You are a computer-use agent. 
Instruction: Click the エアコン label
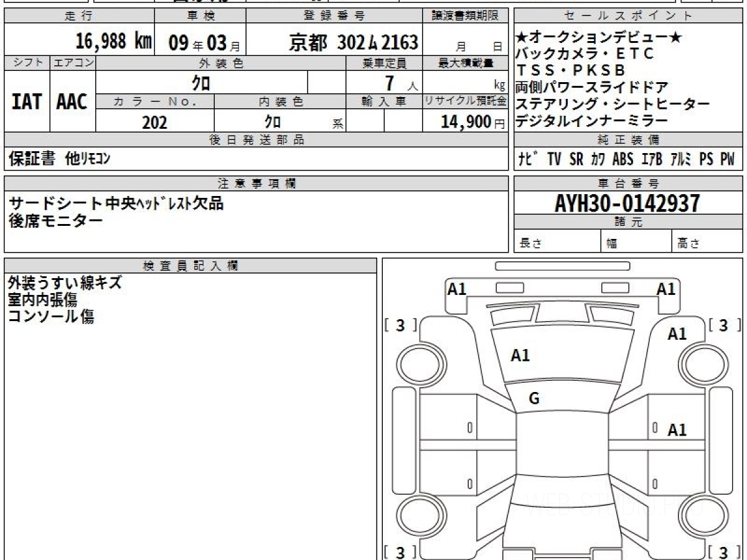[73, 63]
